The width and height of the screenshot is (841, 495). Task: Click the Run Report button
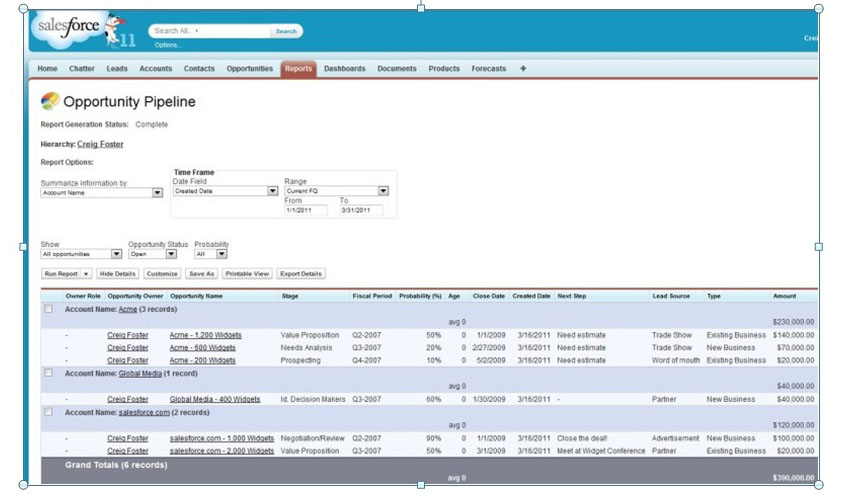(61, 274)
